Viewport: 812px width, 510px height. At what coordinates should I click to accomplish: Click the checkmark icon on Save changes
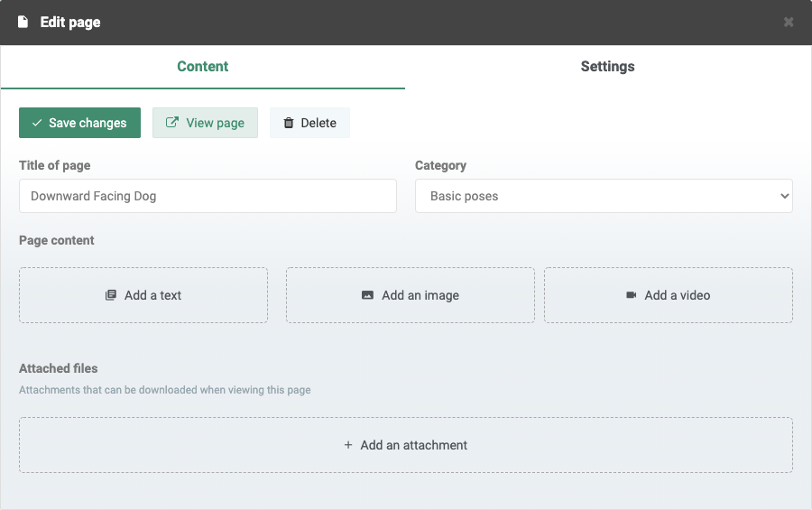coord(37,123)
